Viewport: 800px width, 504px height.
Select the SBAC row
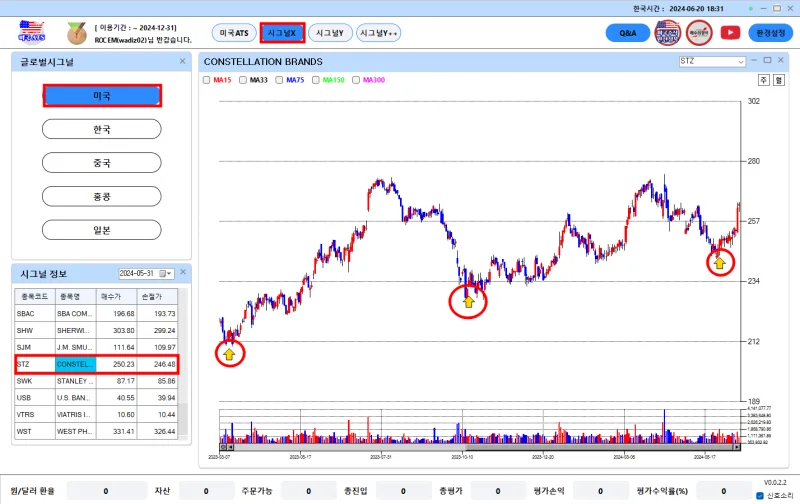click(96, 314)
